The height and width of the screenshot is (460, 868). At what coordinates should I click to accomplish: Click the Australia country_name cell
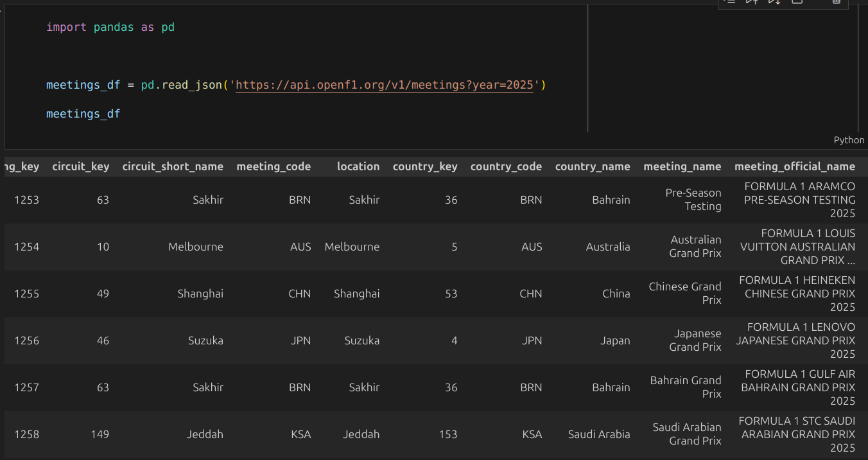point(608,247)
